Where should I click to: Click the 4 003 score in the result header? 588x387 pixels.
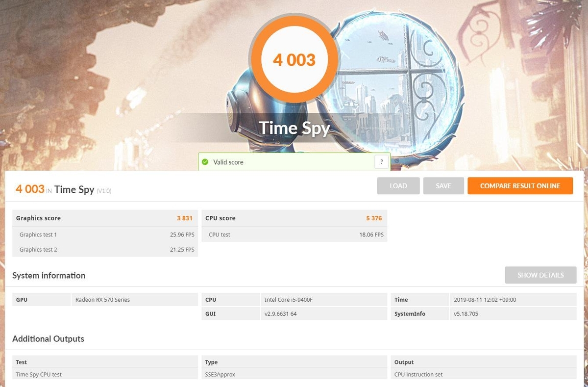click(x=30, y=189)
